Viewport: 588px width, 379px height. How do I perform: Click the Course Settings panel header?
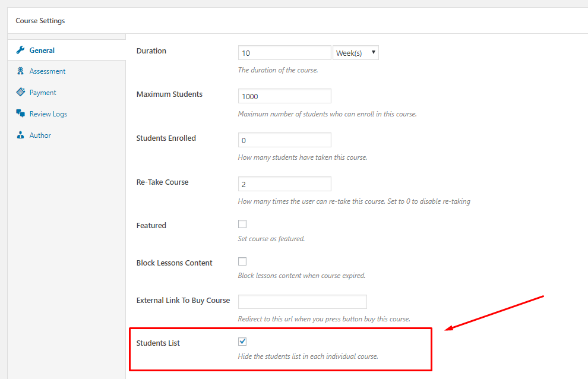click(x=40, y=21)
